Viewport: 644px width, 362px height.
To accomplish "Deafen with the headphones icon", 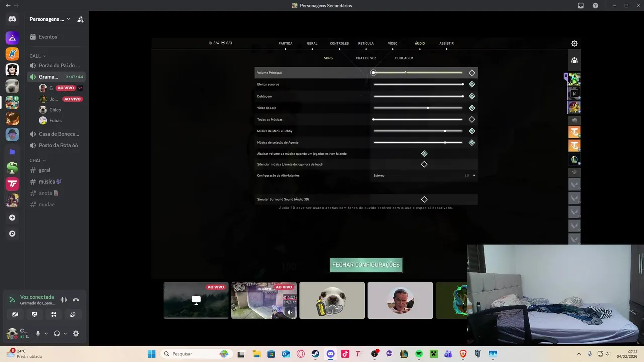I will click(x=57, y=333).
